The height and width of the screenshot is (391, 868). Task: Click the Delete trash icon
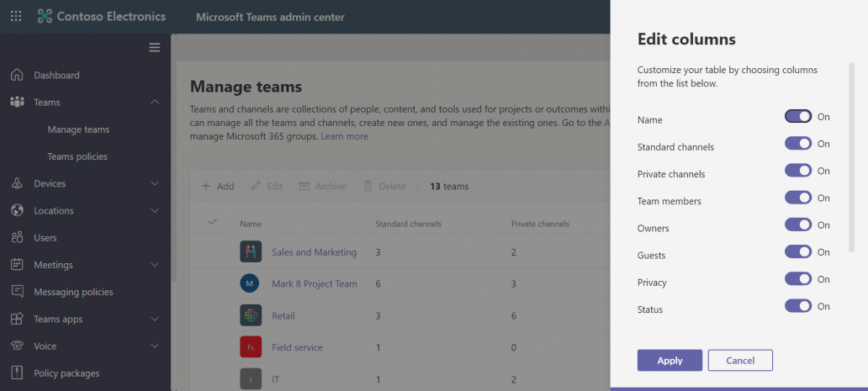point(368,186)
